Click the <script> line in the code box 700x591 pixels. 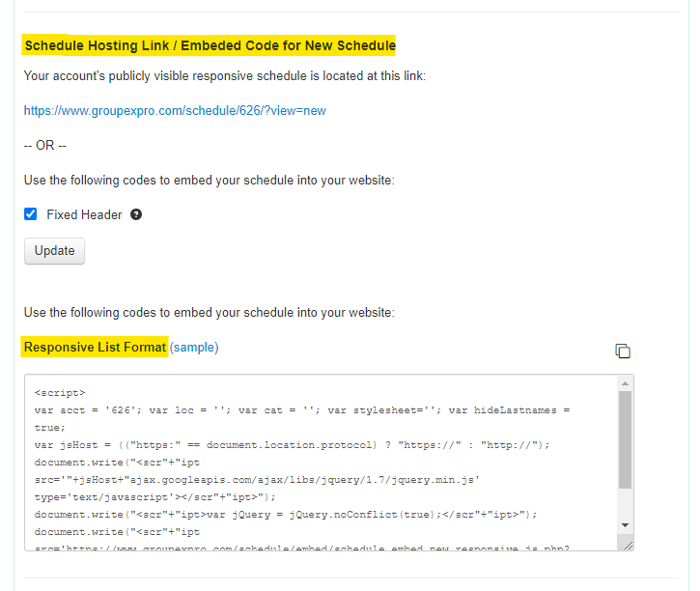pyautogui.click(x=60, y=393)
